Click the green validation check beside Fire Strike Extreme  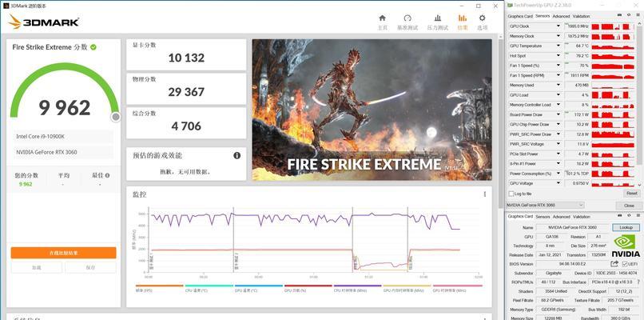click(93, 47)
